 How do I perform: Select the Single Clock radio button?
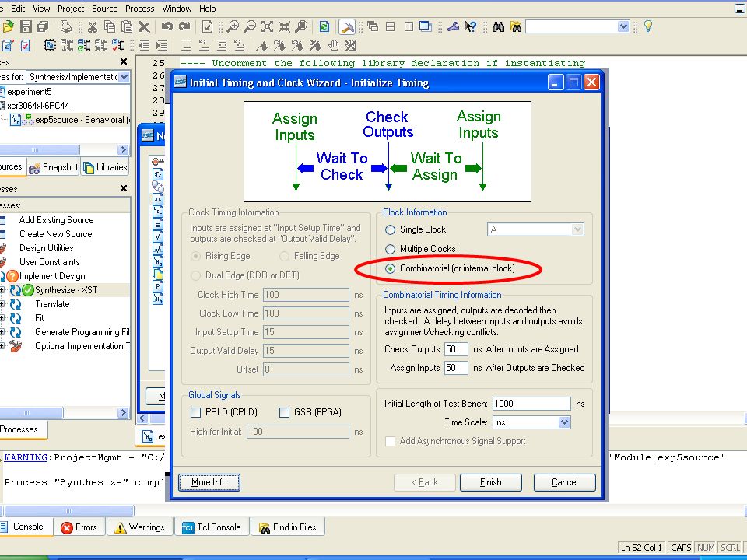pyautogui.click(x=390, y=230)
